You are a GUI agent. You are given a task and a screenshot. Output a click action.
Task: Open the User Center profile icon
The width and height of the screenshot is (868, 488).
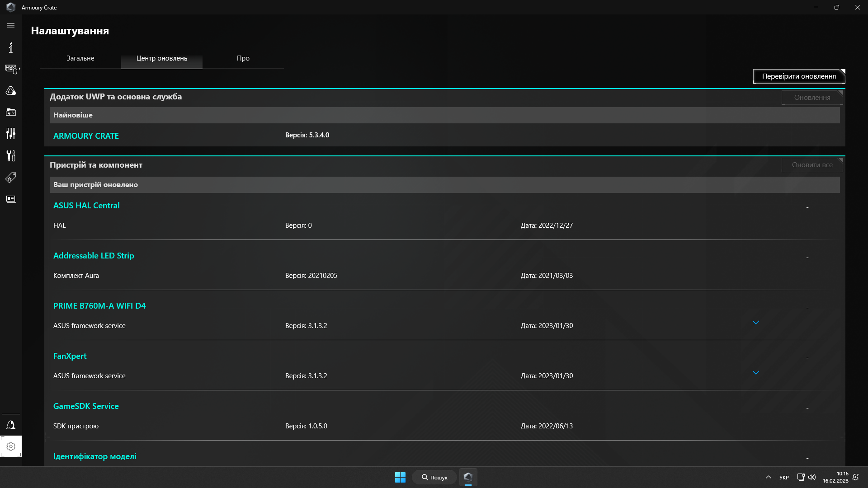click(x=11, y=425)
